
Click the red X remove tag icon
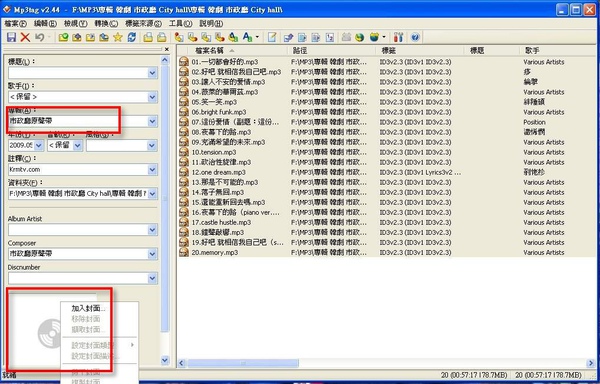25,37
